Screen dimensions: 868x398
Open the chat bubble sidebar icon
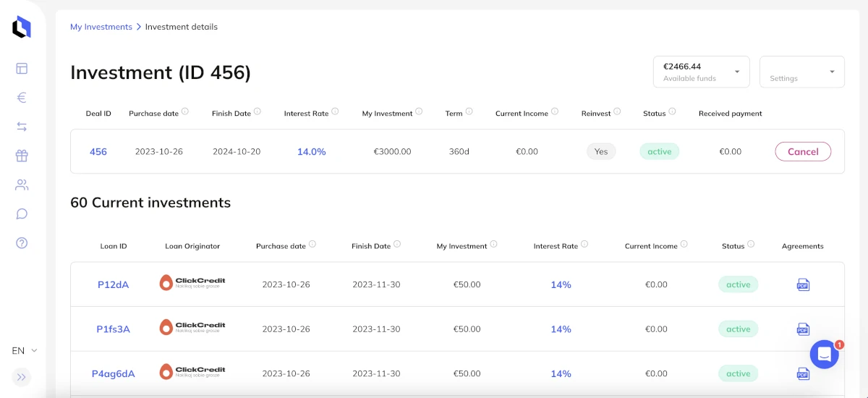pyautogui.click(x=22, y=213)
